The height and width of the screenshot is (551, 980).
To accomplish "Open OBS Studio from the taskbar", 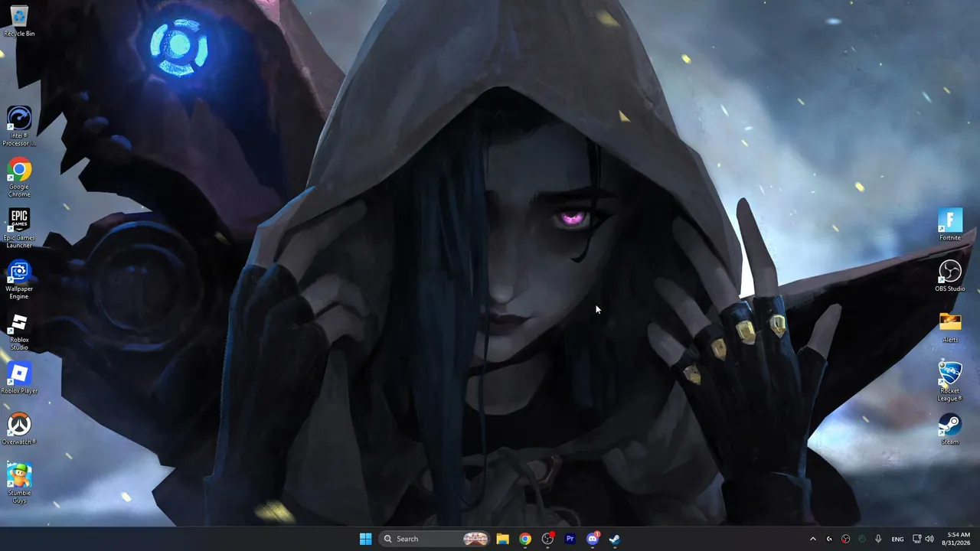I will 547,539.
